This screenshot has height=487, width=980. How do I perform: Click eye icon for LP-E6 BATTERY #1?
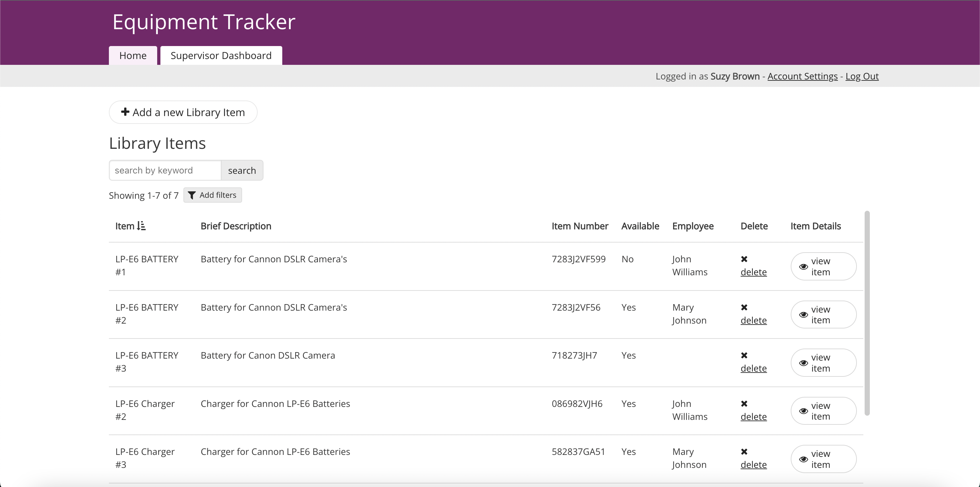(803, 267)
